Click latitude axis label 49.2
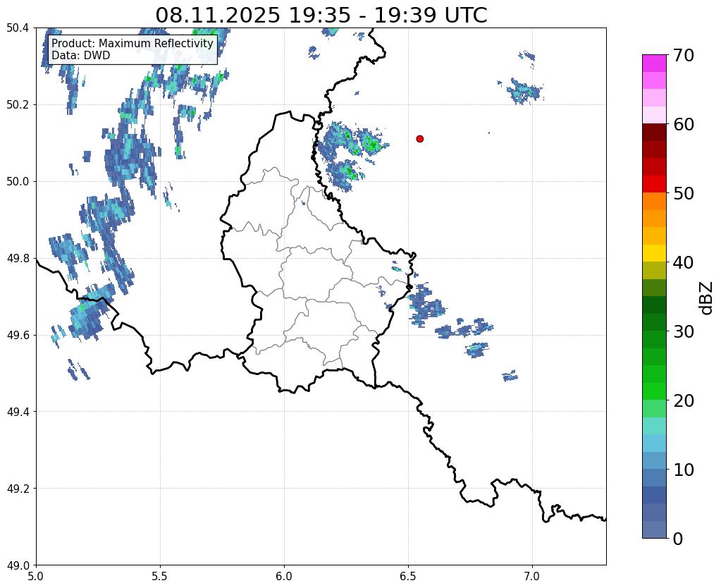Image resolution: width=721 pixels, height=588 pixels. pyautogui.click(x=18, y=489)
